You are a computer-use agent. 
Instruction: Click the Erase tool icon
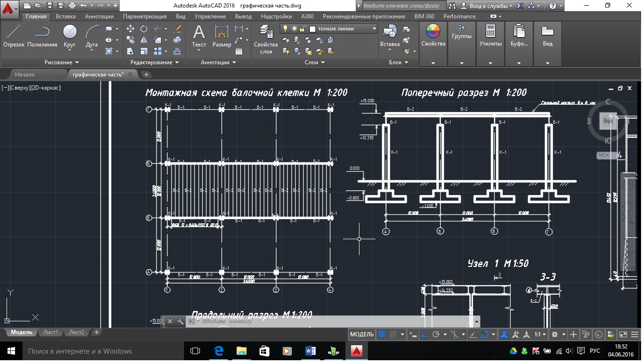click(177, 29)
